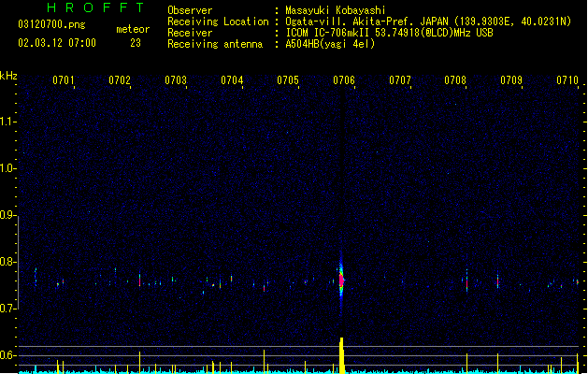
Task: Click the 0.6 kHz axis label
Action: pos(7,355)
